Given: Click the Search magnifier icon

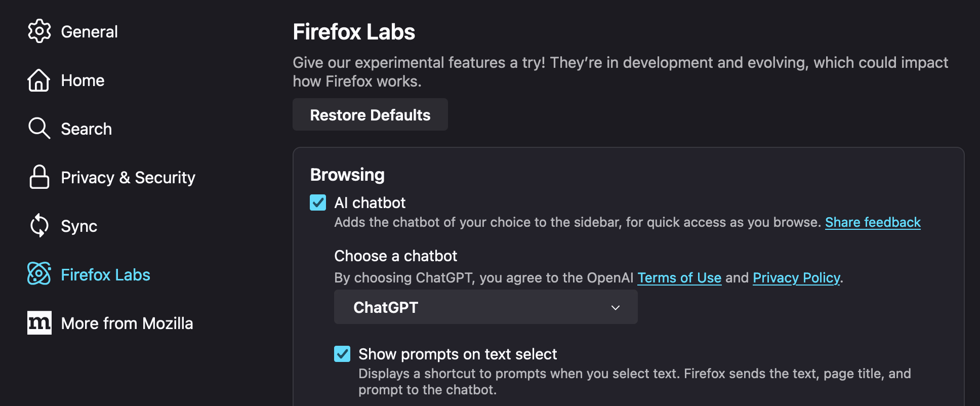Looking at the screenshot, I should point(39,128).
